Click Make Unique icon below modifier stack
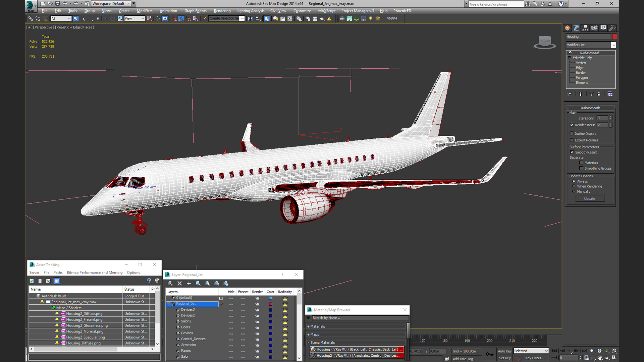Viewport: 644px width, 362px height. (592, 94)
